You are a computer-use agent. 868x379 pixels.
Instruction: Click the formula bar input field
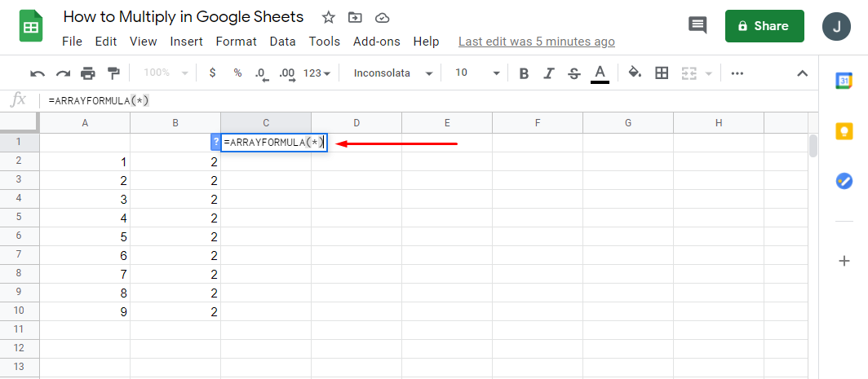click(x=408, y=100)
